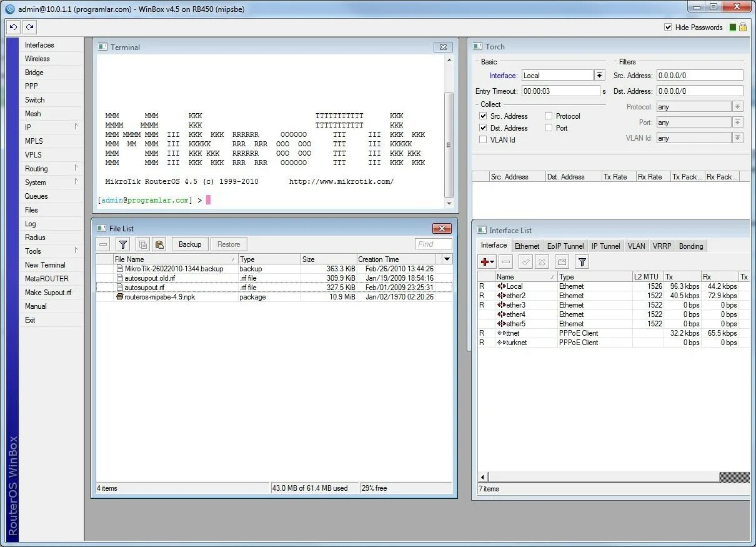Image resolution: width=756 pixels, height=547 pixels.
Task: Click the padlock icon beside Hide Passwords
Action: (743, 27)
